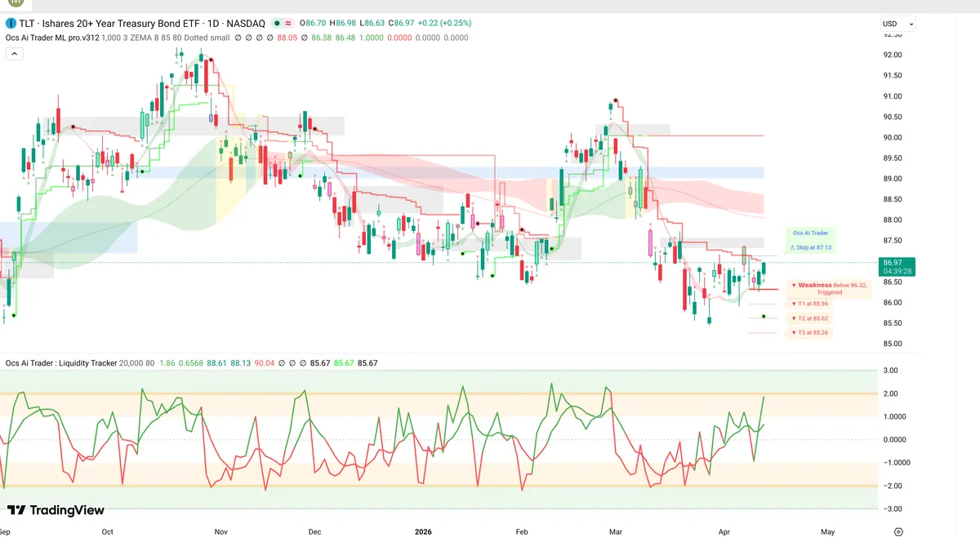The height and width of the screenshot is (537, 980).
Task: Click the green 86.58 indicator value
Action: point(323,37)
